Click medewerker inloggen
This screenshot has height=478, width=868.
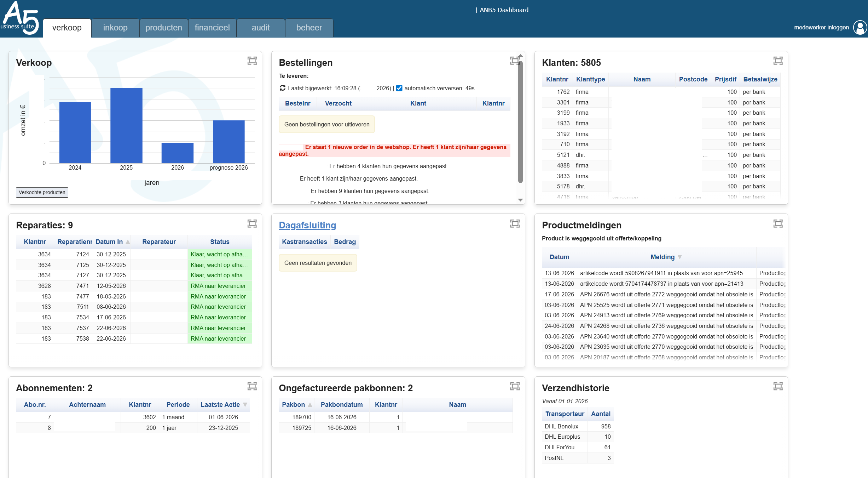821,27
